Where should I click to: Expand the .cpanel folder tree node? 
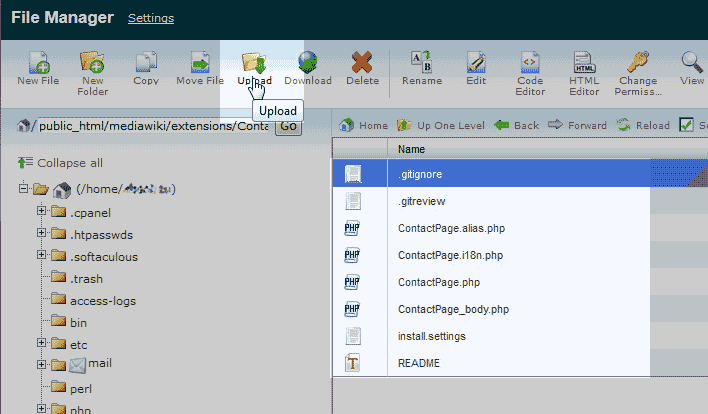click(x=42, y=211)
